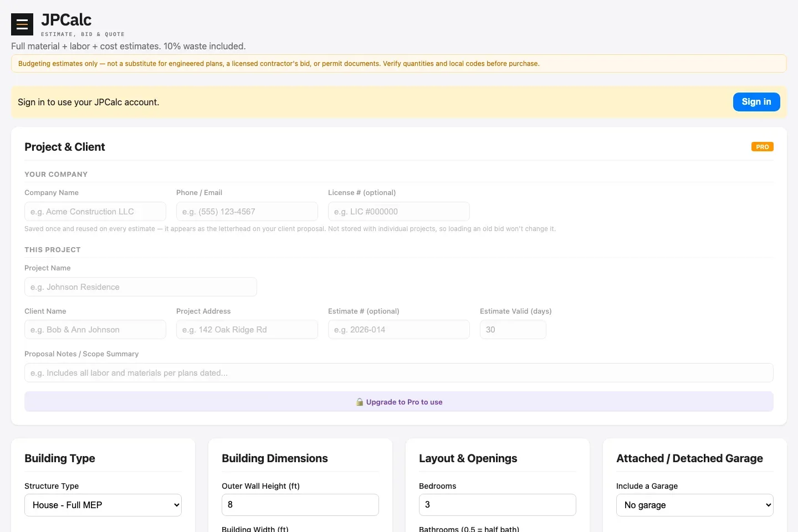
Task: Click the 'Layout & Openings' heading
Action: [x=468, y=458]
